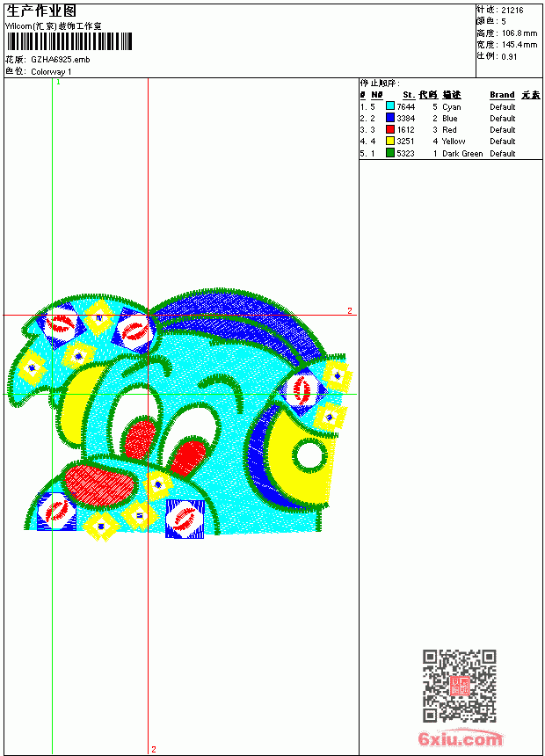Click the 6xiu.com watermark logo
The height and width of the screenshot is (756, 545).
point(460,738)
